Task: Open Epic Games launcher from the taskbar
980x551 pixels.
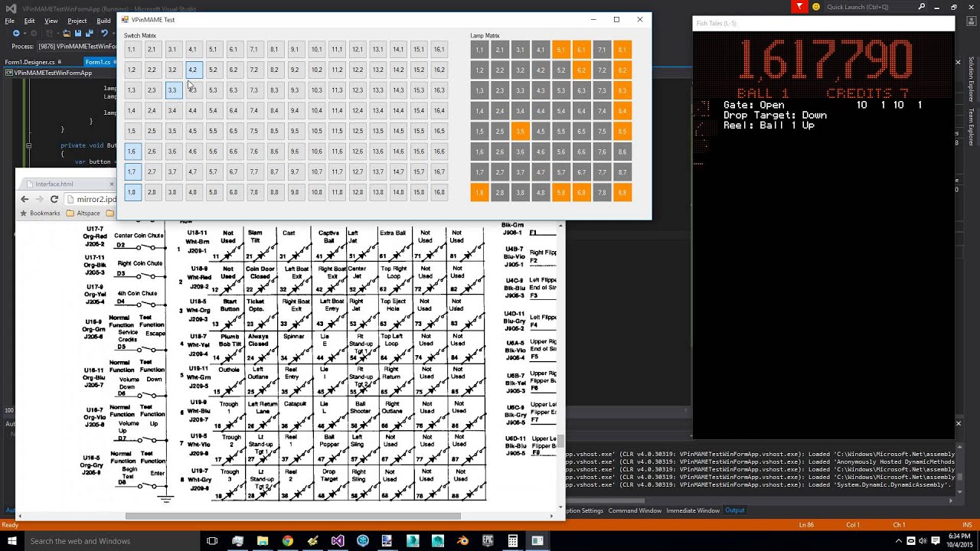Action: (488, 541)
